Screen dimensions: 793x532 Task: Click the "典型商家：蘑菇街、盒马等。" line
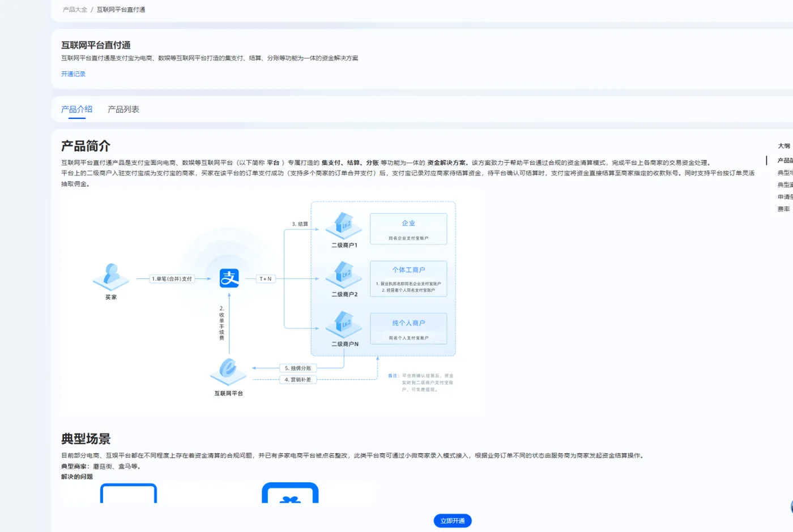click(101, 466)
